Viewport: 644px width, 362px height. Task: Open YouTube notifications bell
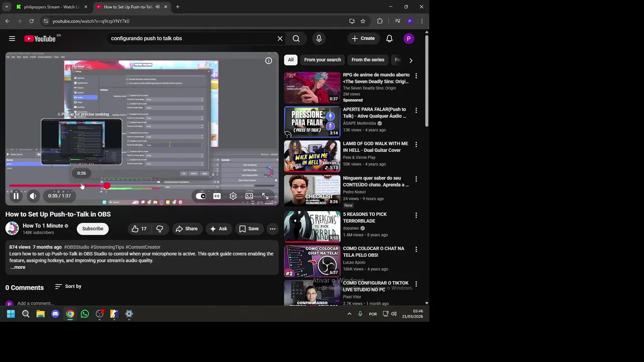pos(389,39)
